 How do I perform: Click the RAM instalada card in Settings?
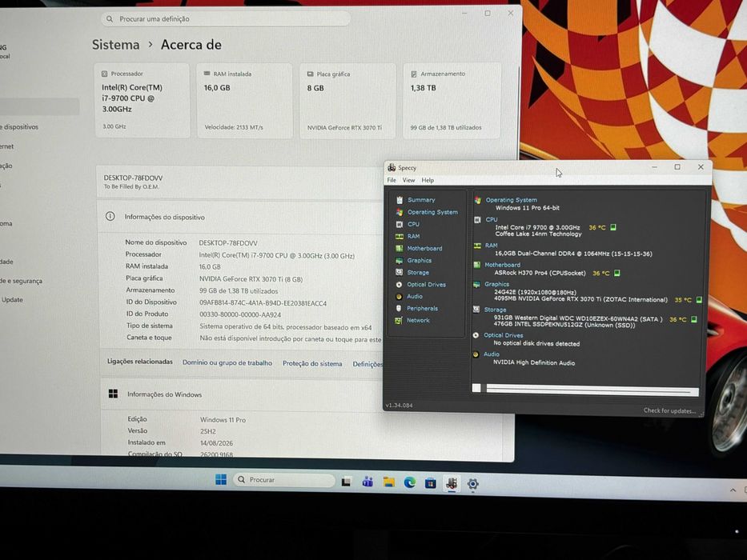tap(244, 101)
